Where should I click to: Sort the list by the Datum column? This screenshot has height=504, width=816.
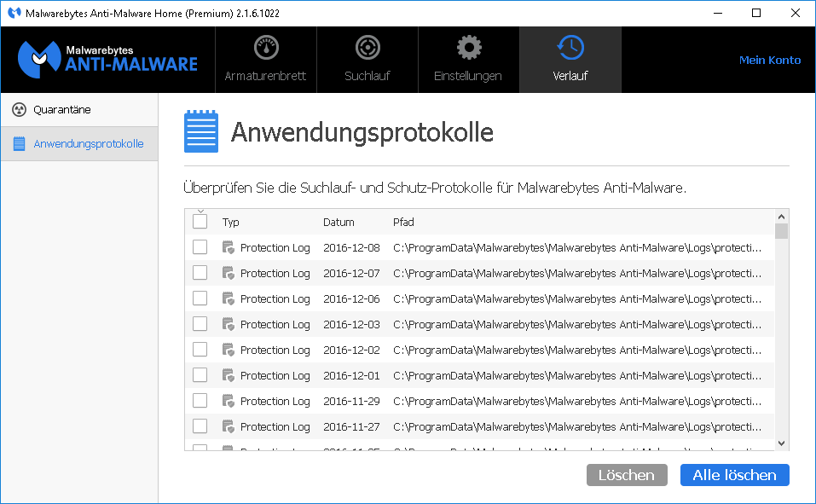pos(339,223)
